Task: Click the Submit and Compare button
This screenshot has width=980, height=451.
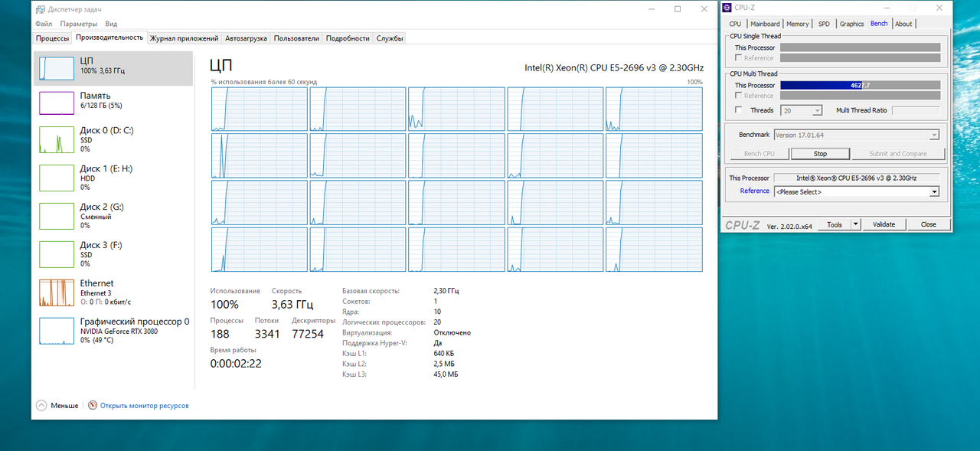Action: (x=898, y=154)
